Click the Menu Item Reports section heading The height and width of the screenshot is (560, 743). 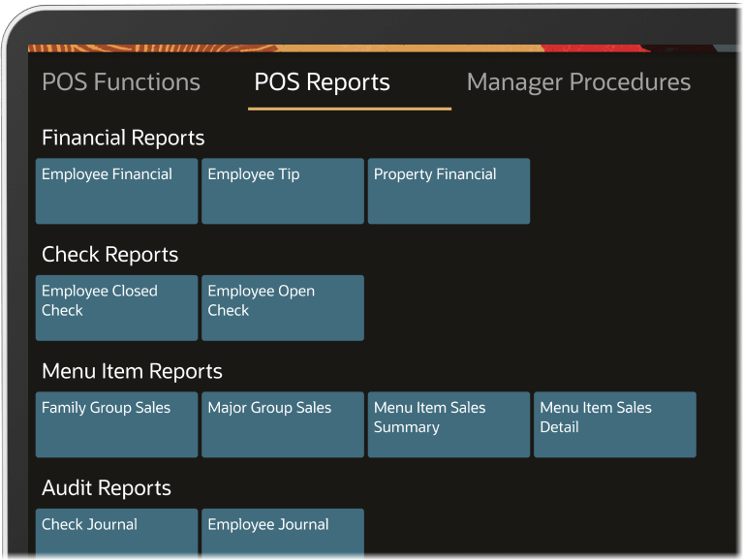coord(132,371)
